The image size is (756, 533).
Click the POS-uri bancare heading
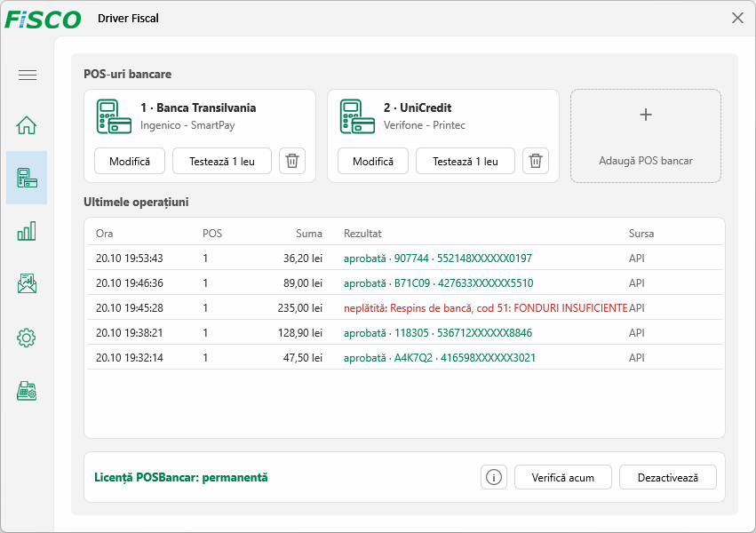click(127, 75)
